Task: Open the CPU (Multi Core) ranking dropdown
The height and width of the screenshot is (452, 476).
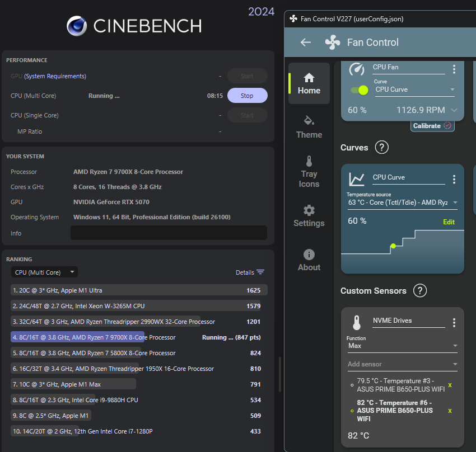Action: tap(44, 272)
